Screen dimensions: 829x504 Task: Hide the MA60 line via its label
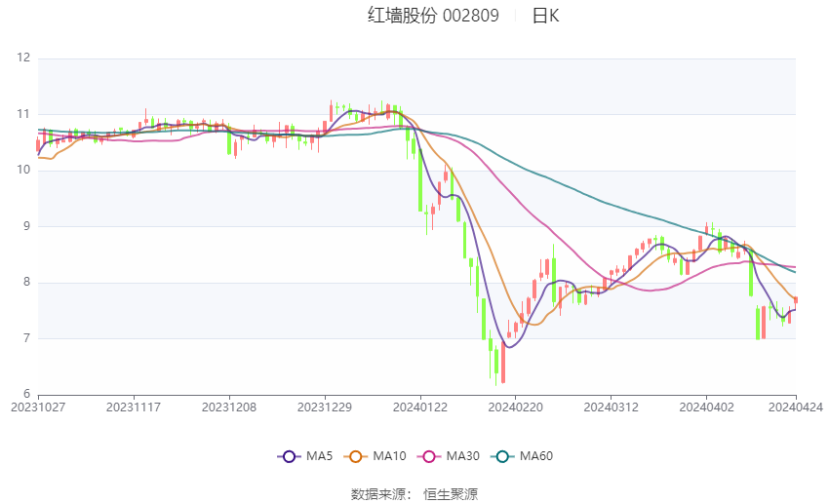(x=536, y=456)
